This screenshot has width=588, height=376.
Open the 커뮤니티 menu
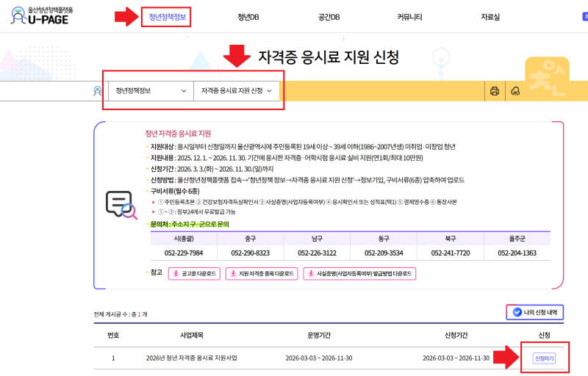[409, 17]
